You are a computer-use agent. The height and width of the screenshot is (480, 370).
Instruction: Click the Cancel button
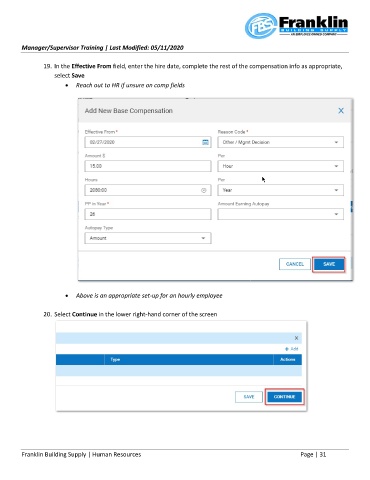(x=295, y=264)
